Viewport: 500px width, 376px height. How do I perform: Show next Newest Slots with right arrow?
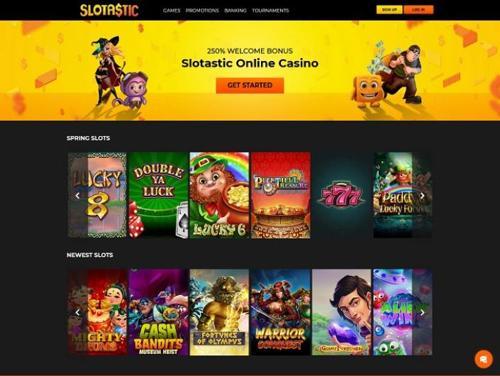[422, 312]
